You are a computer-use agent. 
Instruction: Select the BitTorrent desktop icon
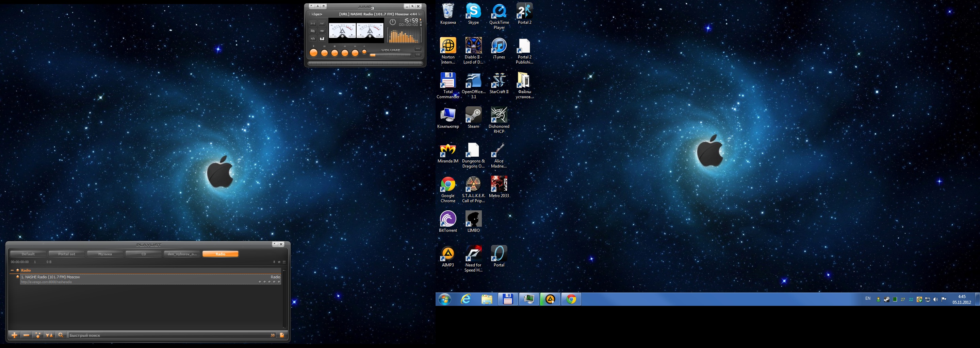pos(448,222)
